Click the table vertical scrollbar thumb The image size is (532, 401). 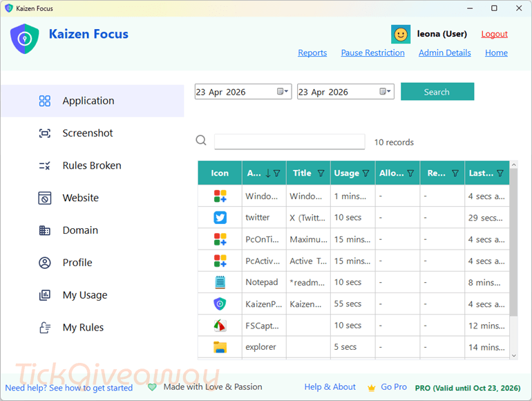pos(513,243)
